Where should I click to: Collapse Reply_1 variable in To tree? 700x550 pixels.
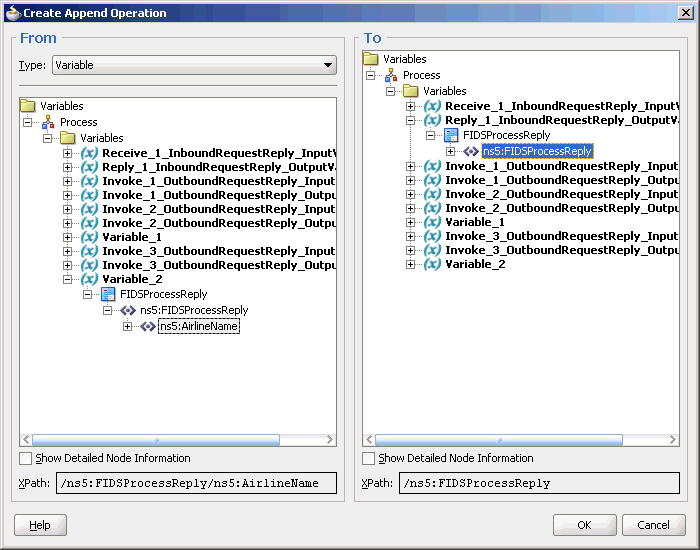click(410, 121)
